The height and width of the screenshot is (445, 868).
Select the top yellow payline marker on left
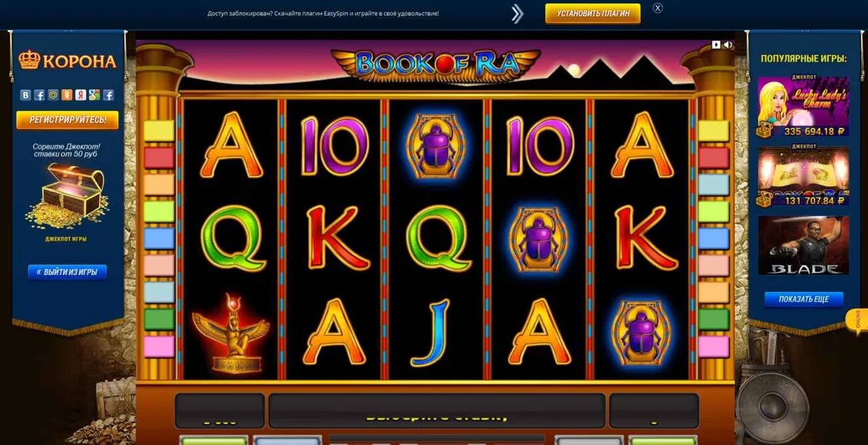pyautogui.click(x=159, y=131)
